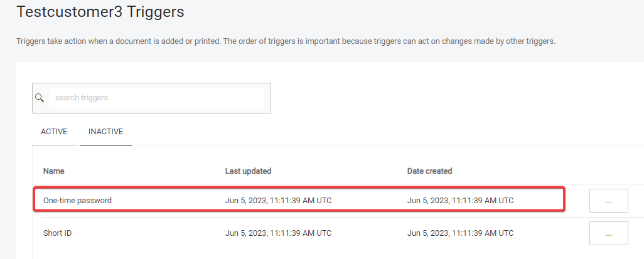Viewport: 644px width, 259px height.
Task: Open the more options menu for Short ID
Action: [x=608, y=233]
